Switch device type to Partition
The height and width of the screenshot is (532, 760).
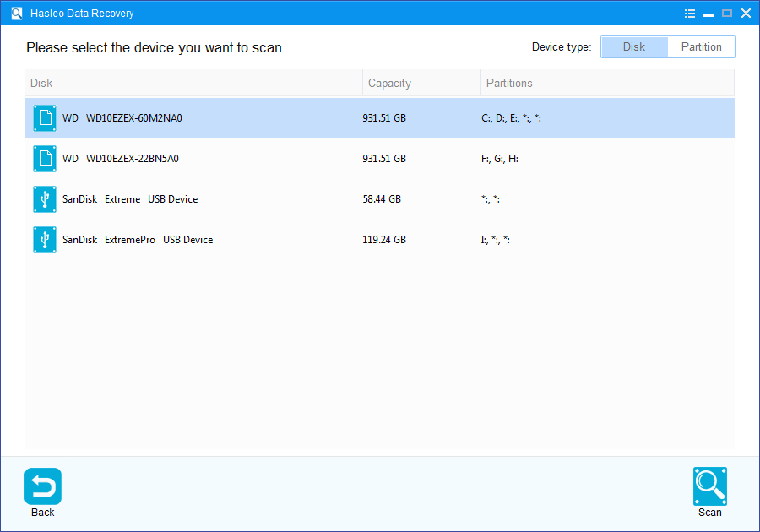(x=702, y=47)
